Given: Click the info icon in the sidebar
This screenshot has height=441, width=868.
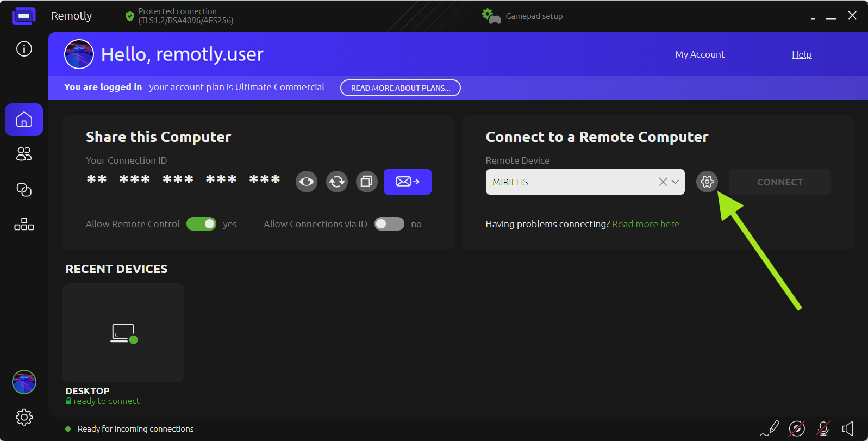Looking at the screenshot, I should (24, 49).
